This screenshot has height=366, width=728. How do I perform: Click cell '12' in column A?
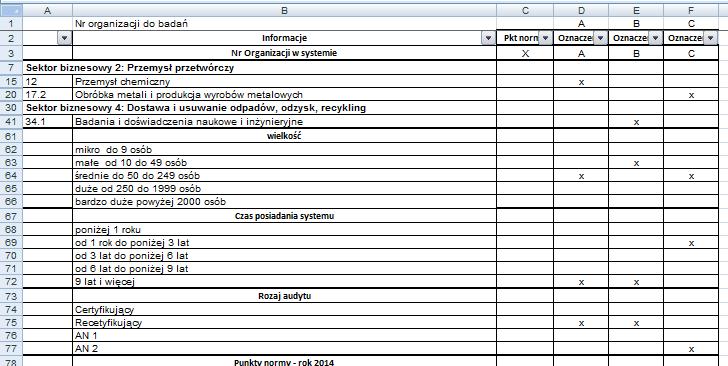click(47, 82)
